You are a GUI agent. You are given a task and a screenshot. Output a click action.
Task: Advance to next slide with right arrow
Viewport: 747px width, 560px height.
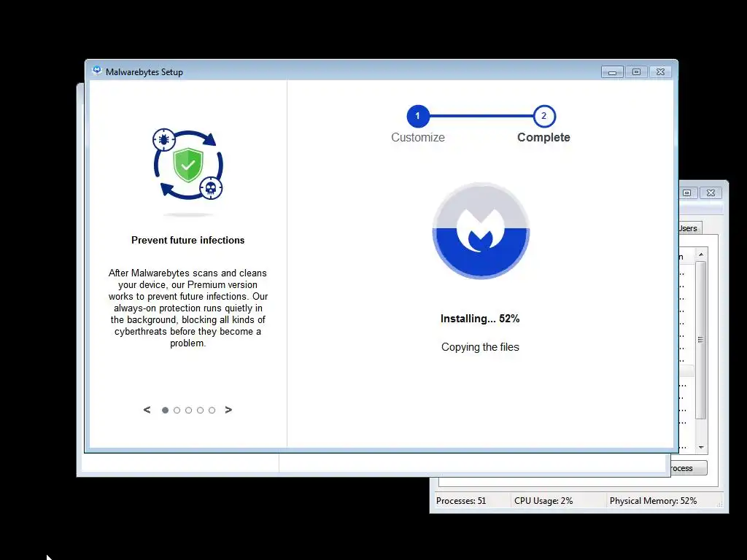228,410
